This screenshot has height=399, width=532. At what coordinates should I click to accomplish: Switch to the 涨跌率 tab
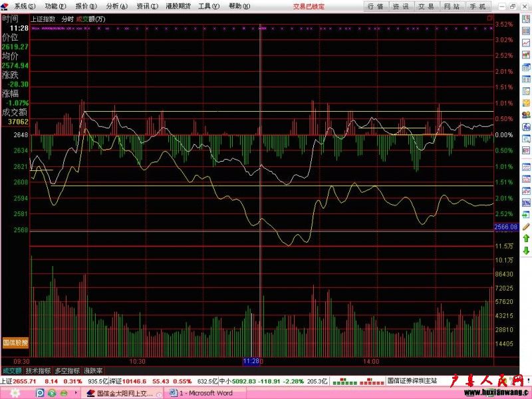(93, 371)
